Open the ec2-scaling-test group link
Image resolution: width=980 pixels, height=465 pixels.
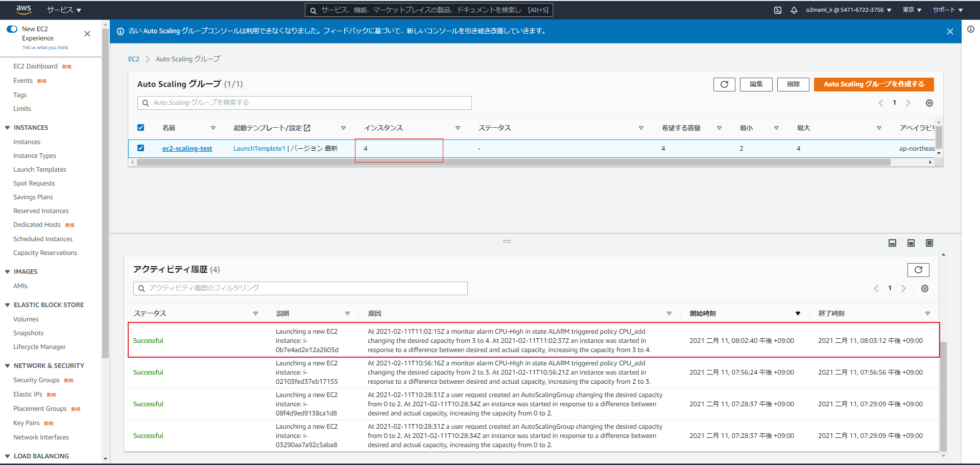(x=187, y=149)
